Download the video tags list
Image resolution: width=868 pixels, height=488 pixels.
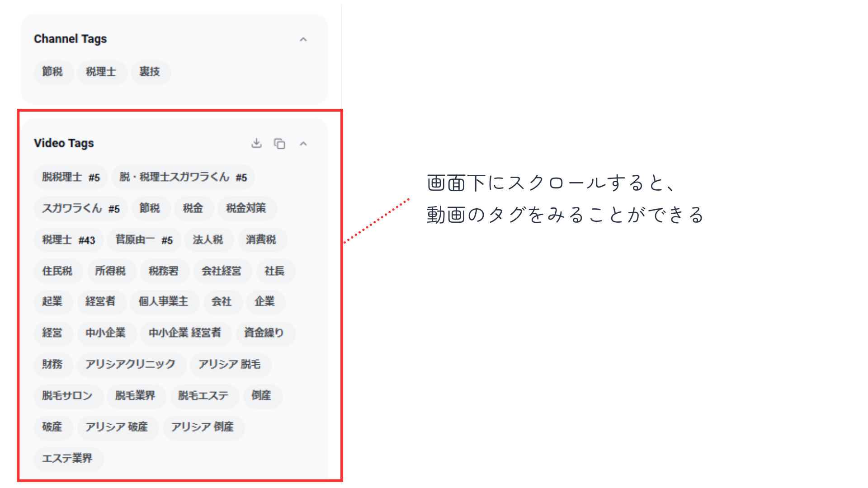click(256, 143)
